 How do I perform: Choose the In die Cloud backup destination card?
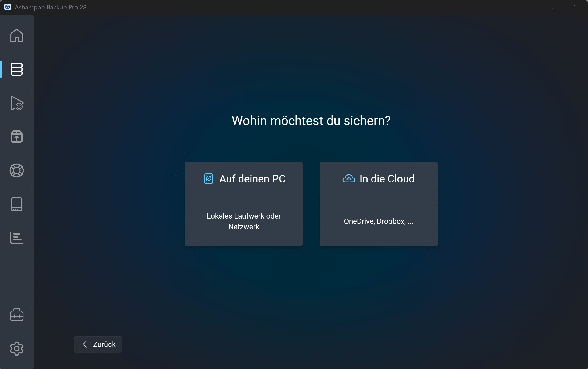click(379, 204)
